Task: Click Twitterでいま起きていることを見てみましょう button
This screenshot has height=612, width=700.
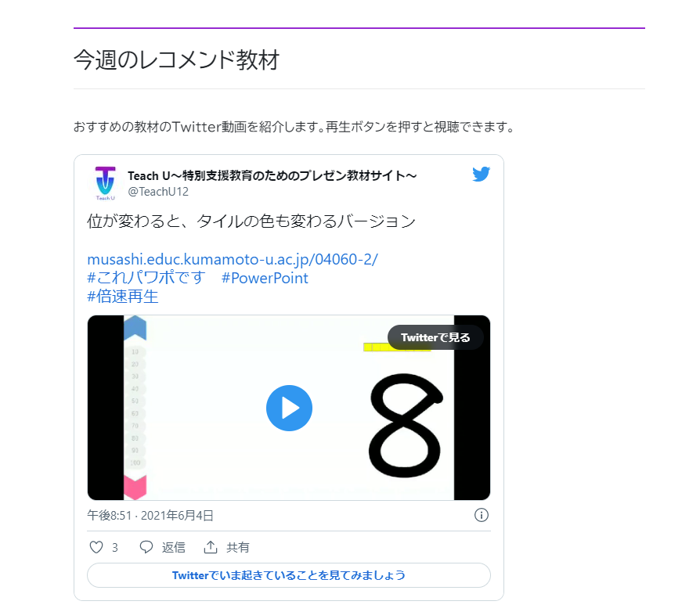Action: click(x=289, y=575)
